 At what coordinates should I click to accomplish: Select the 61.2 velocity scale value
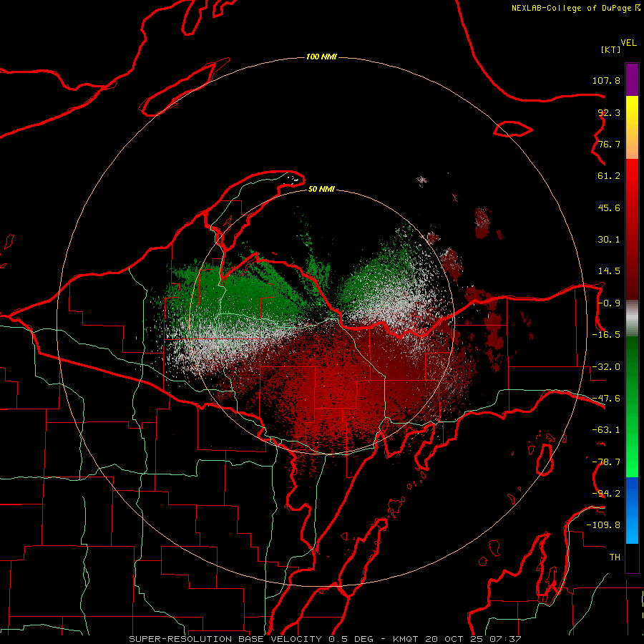609,176
